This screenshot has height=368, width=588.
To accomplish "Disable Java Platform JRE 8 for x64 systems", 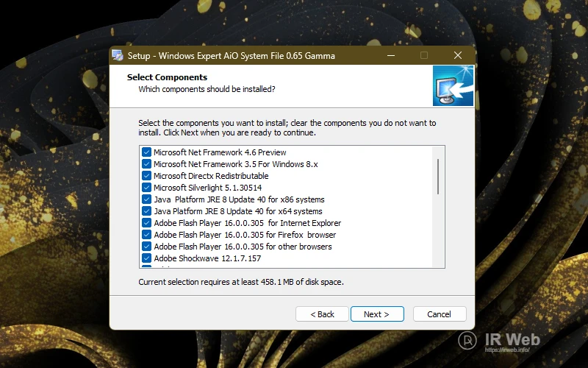I will [146, 211].
